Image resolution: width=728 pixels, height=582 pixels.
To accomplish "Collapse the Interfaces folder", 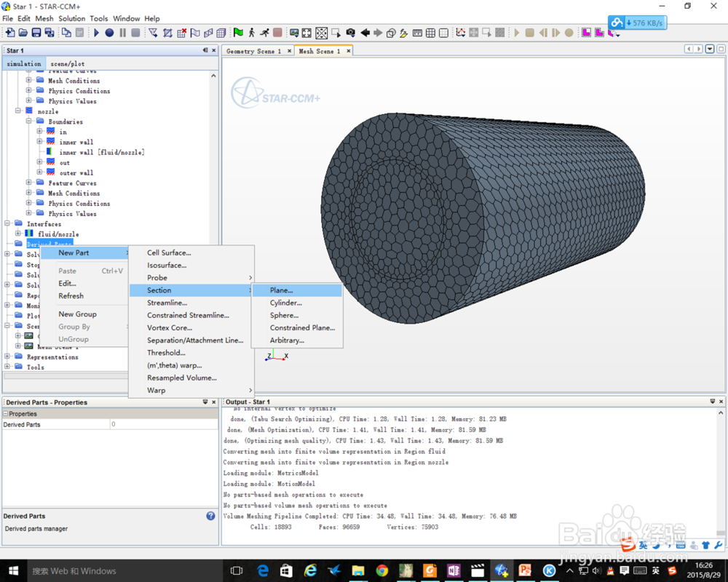I will tap(7, 223).
